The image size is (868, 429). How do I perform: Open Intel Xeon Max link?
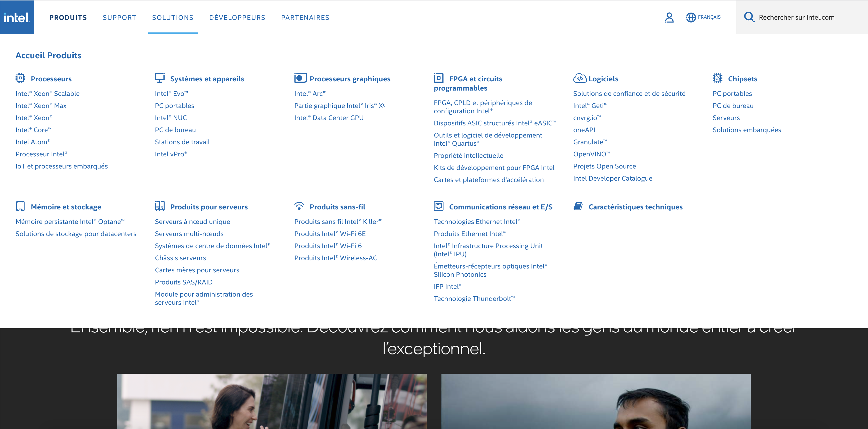[41, 106]
